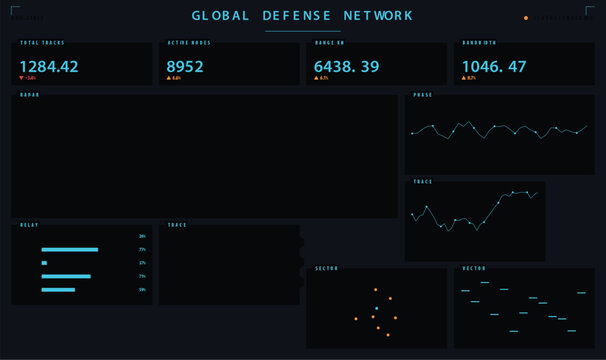Click the bottom bar in the Relay panel

click(x=58, y=290)
